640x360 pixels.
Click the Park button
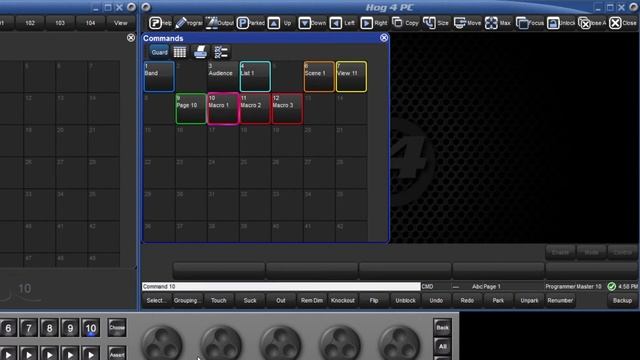point(498,300)
